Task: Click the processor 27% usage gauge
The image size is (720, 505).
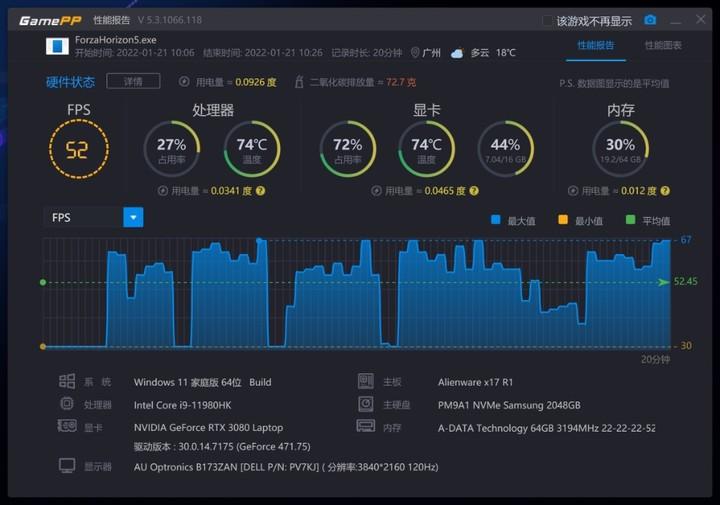Action: [x=172, y=149]
